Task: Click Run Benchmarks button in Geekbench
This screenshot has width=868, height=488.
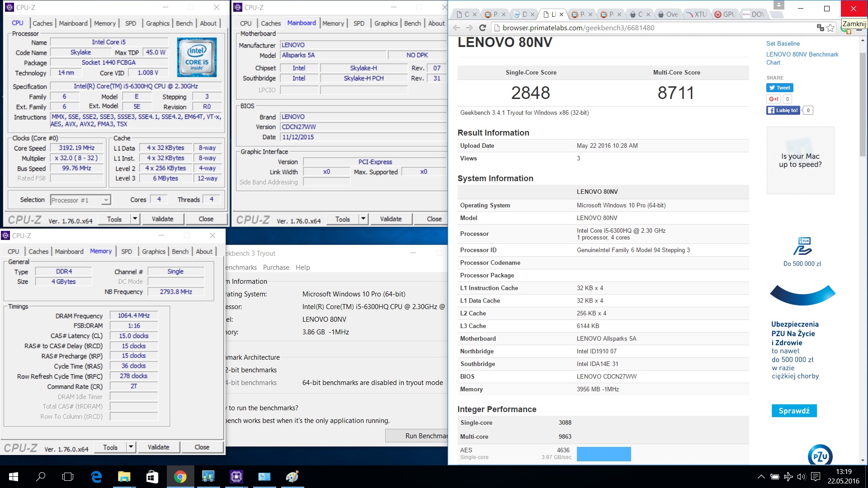Action: (416, 436)
